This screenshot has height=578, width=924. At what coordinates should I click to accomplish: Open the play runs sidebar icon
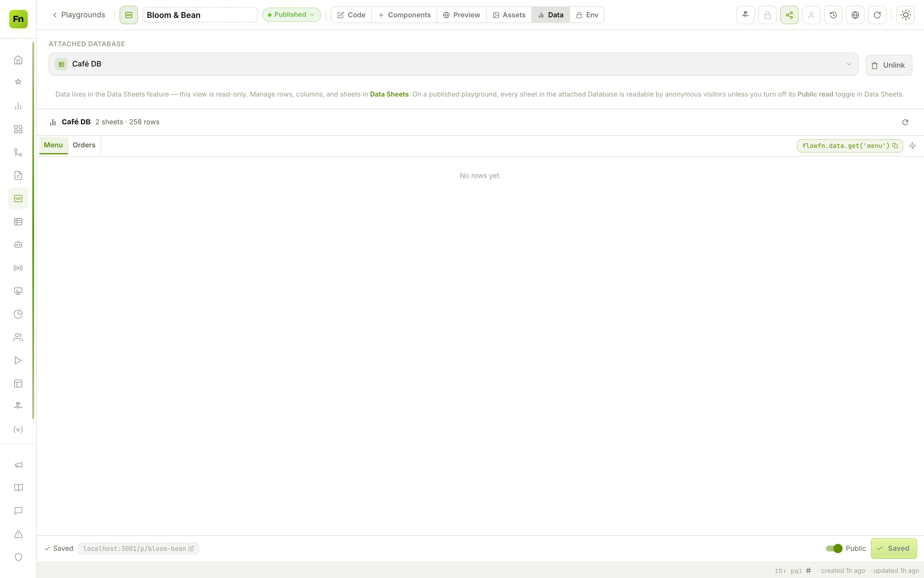18,360
